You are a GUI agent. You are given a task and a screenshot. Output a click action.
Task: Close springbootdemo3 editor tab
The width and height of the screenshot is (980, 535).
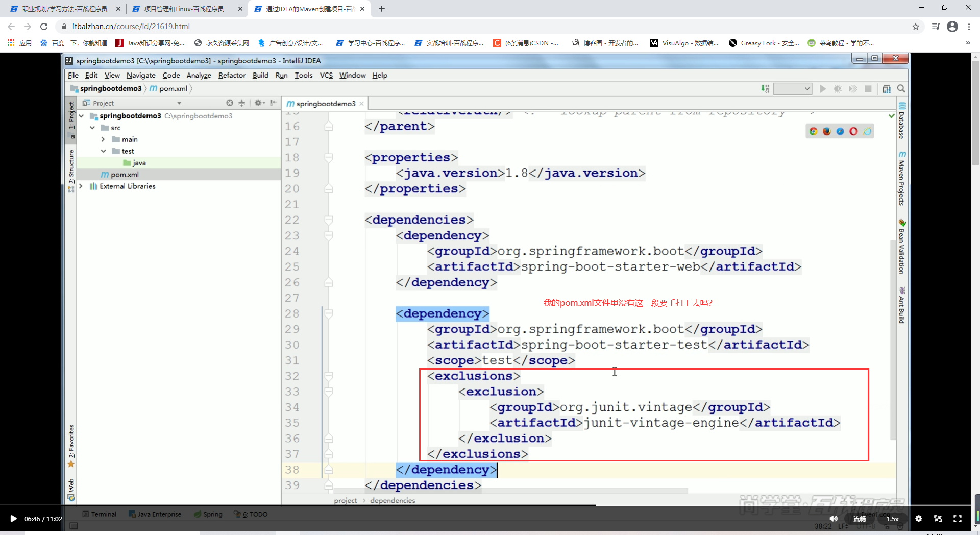[x=362, y=104]
